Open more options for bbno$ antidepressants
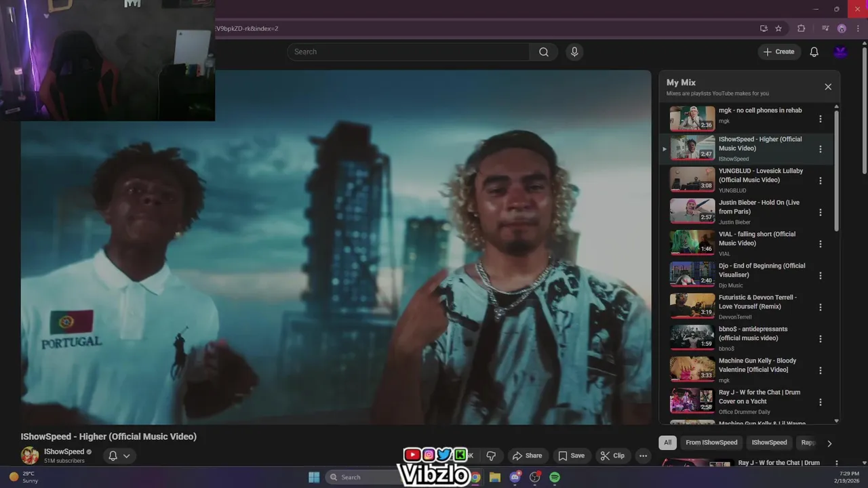This screenshot has width=868, height=488. coord(821,339)
